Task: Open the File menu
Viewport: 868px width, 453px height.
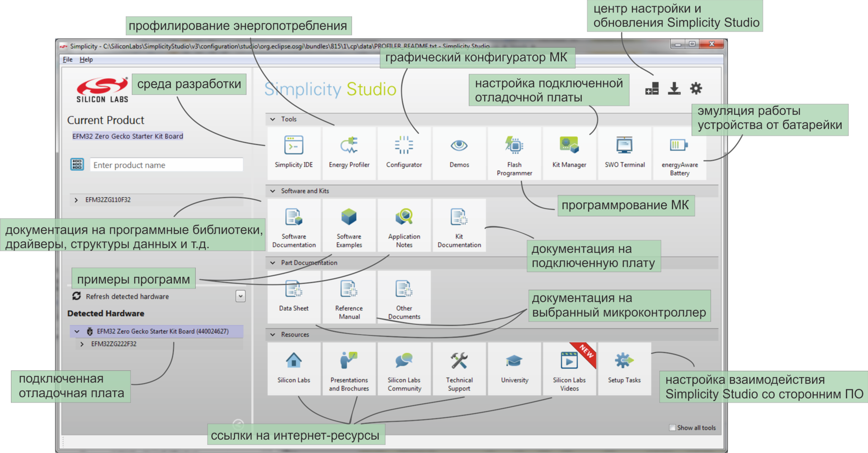Action: click(x=68, y=60)
